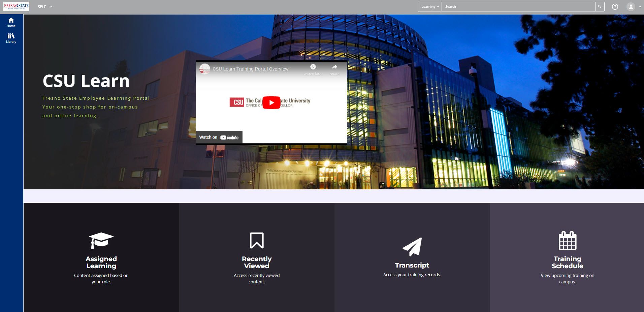Open the Training Schedule heading

[x=568, y=262]
